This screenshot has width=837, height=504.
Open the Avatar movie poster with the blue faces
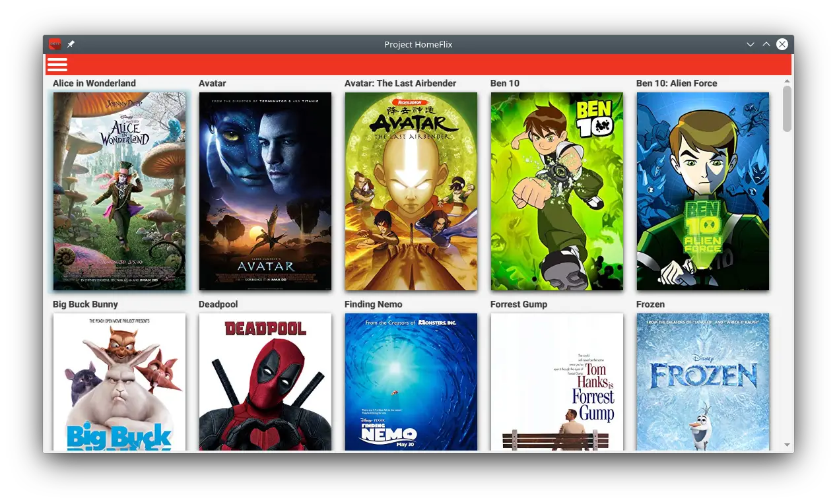265,191
